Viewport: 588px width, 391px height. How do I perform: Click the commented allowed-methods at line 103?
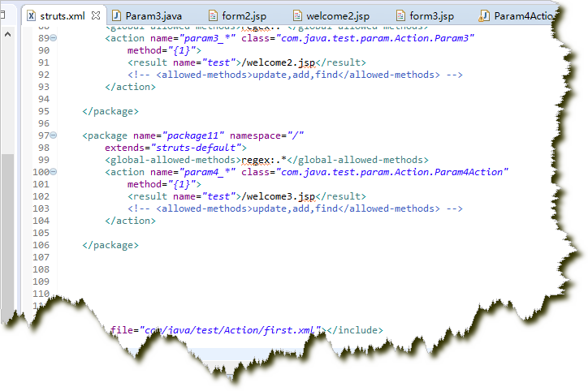(x=295, y=208)
